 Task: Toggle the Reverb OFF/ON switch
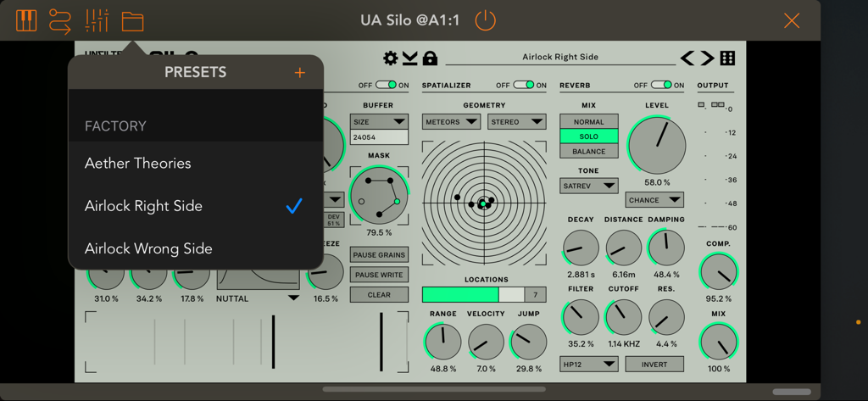click(x=661, y=86)
